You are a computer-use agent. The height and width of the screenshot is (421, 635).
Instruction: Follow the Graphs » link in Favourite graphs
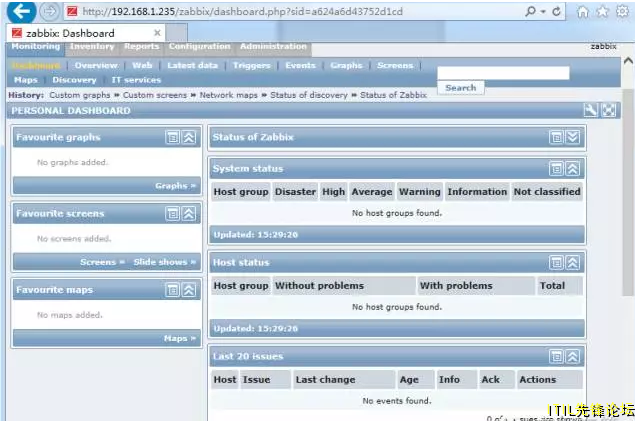click(175, 186)
